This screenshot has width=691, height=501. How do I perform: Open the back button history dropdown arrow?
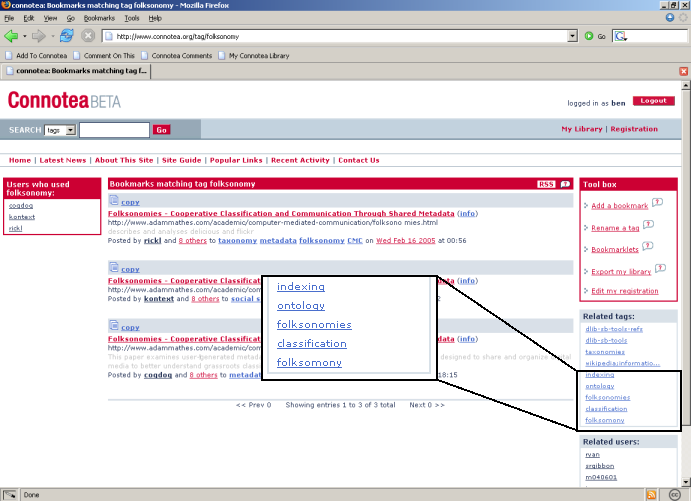point(25,36)
